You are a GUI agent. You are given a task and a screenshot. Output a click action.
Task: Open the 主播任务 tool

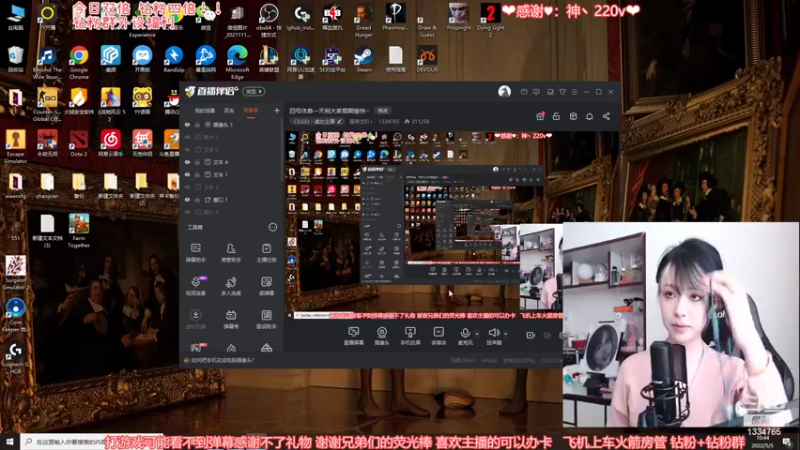tap(266, 253)
